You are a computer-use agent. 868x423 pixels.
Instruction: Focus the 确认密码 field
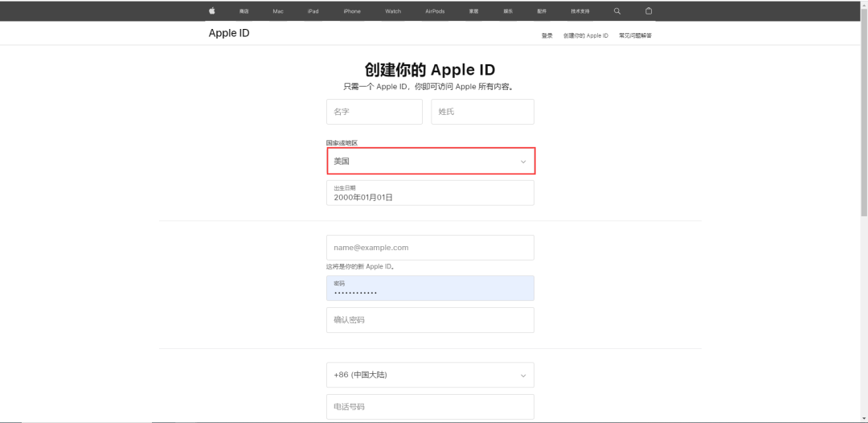(430, 320)
